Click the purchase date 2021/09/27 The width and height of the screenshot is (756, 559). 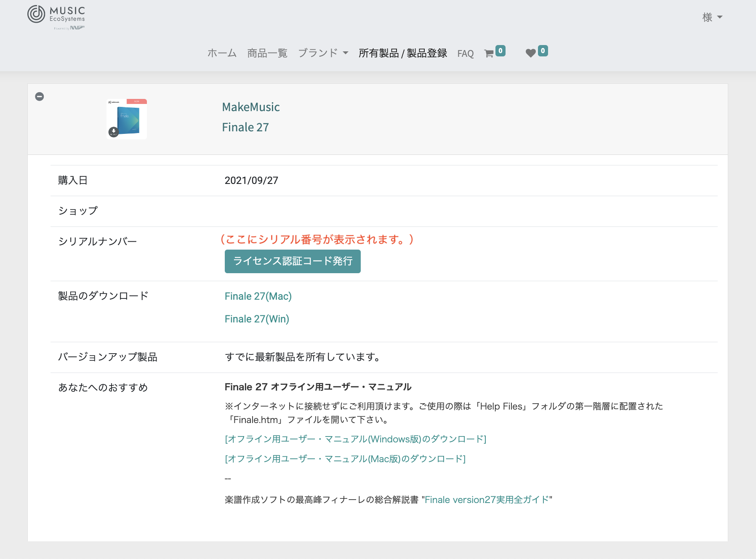251,181
